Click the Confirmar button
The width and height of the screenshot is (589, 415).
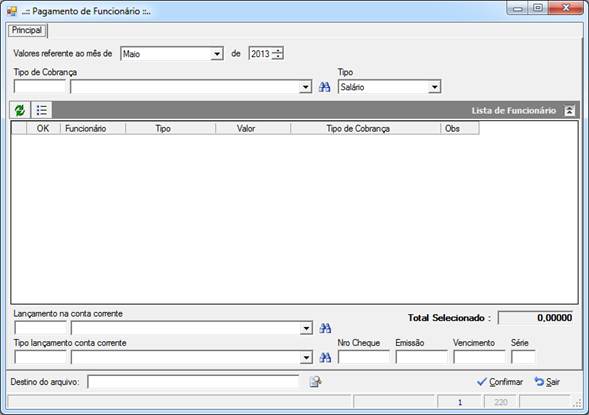pyautogui.click(x=500, y=382)
